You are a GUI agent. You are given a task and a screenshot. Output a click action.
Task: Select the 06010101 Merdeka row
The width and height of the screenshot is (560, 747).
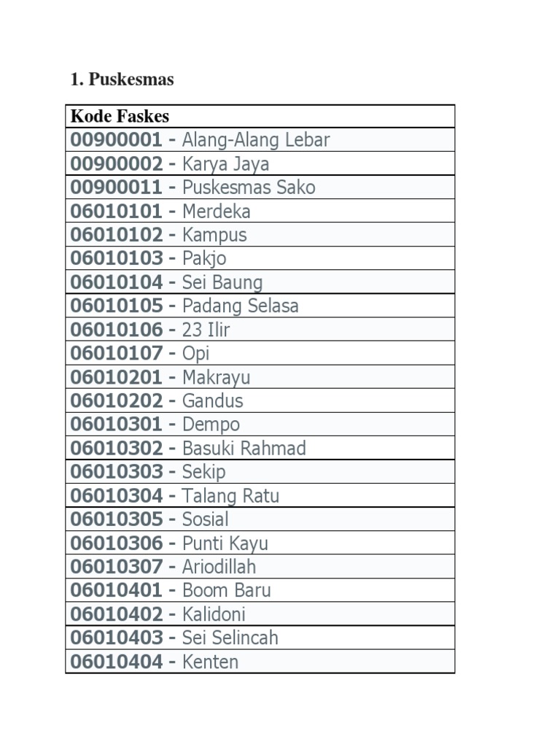click(x=160, y=211)
